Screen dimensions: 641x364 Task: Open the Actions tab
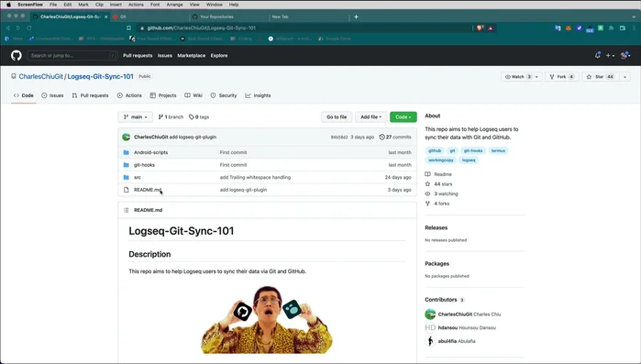tap(129, 95)
